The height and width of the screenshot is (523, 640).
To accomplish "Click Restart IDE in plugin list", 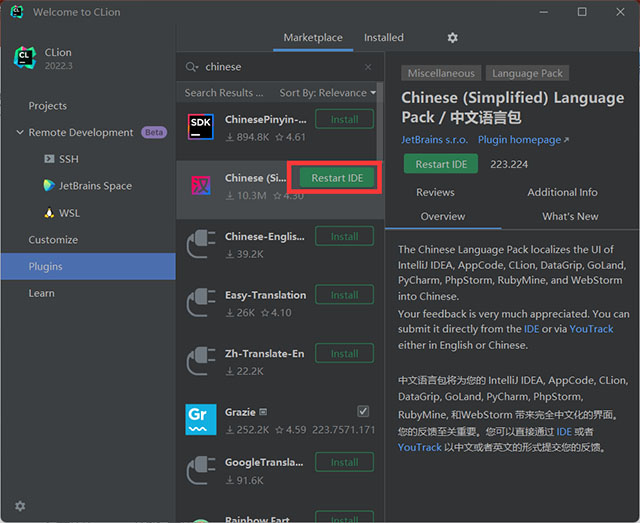I will pos(337,178).
